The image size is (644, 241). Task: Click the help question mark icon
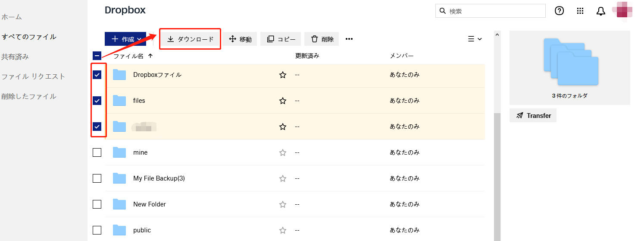pos(559,11)
